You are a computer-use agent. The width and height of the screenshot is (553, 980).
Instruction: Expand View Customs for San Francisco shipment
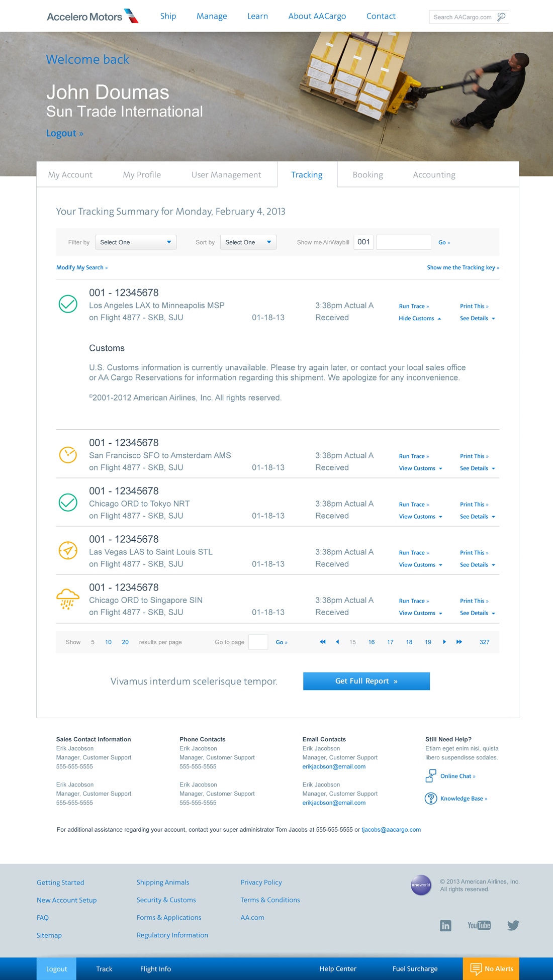point(420,468)
